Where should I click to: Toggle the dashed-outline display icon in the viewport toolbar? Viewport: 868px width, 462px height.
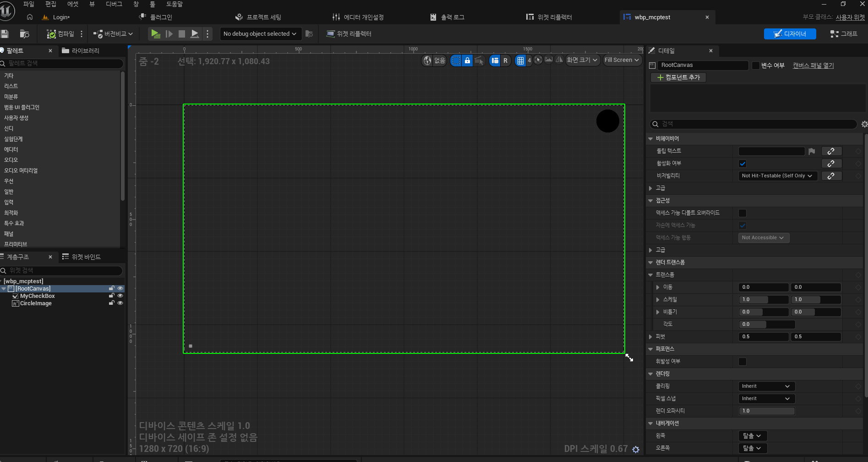pyautogui.click(x=456, y=60)
